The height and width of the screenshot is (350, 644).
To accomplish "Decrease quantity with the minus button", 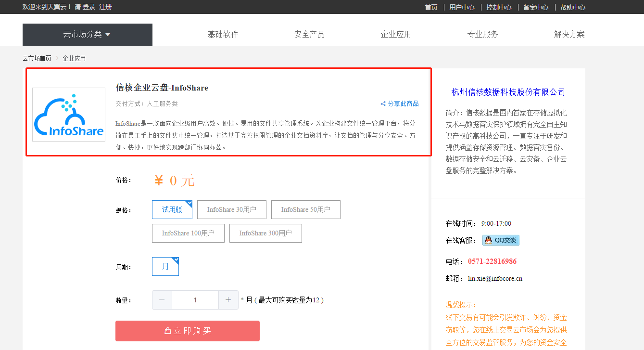I will (162, 300).
